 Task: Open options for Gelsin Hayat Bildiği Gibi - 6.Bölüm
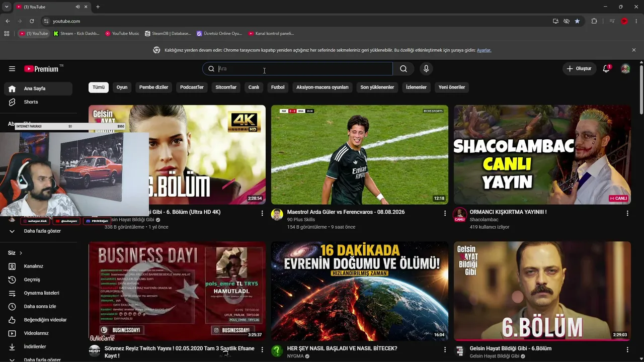627,349
